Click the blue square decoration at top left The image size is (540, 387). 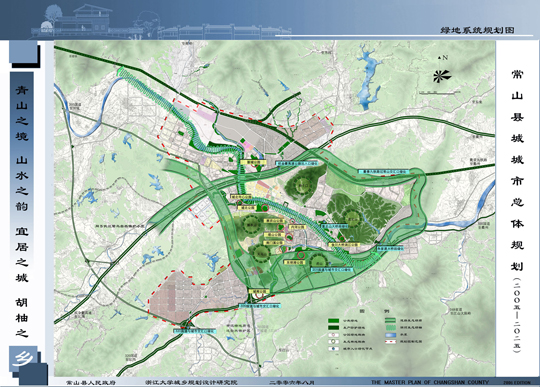tap(23, 52)
